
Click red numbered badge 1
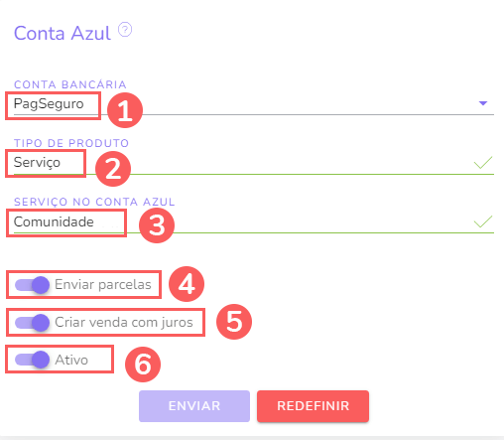[125, 110]
